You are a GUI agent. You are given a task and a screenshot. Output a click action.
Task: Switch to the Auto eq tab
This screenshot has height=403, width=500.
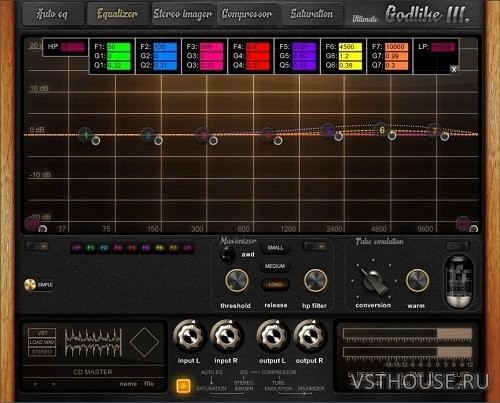53,14
